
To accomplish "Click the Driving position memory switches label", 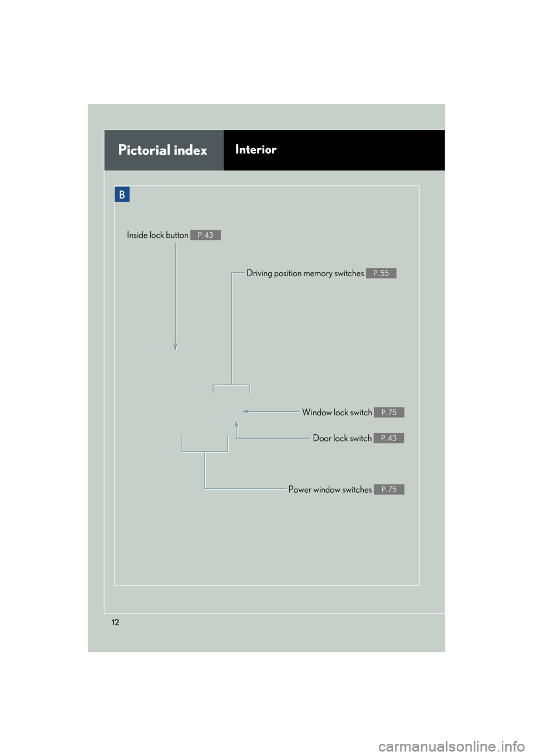I will (x=305, y=273).
